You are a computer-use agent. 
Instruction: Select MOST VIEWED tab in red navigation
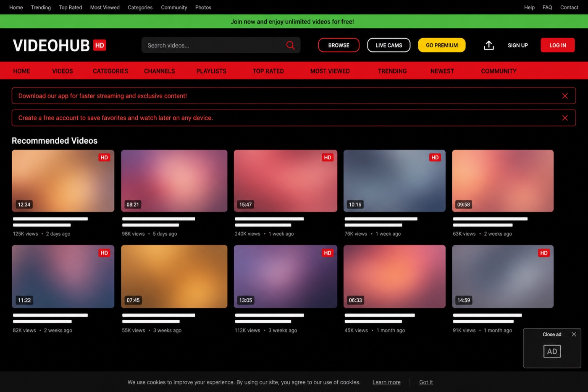[x=330, y=71]
